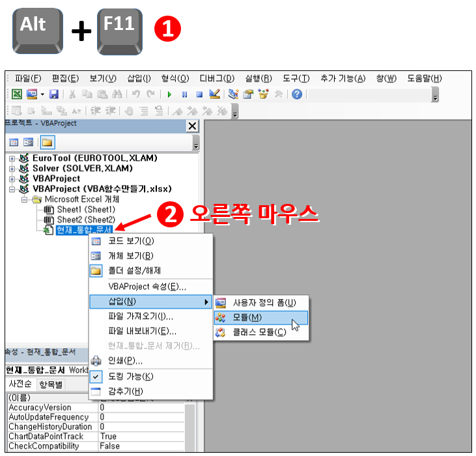Screen dimensions: 476x456
Task: Open the 편집(E) menu
Action: point(65,79)
